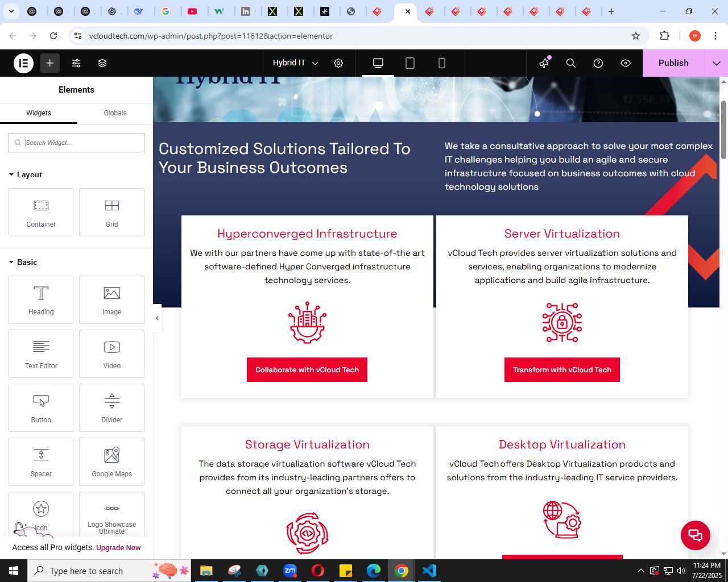Switch to mobile responsive view
This screenshot has height=582, width=728.
coord(442,63)
